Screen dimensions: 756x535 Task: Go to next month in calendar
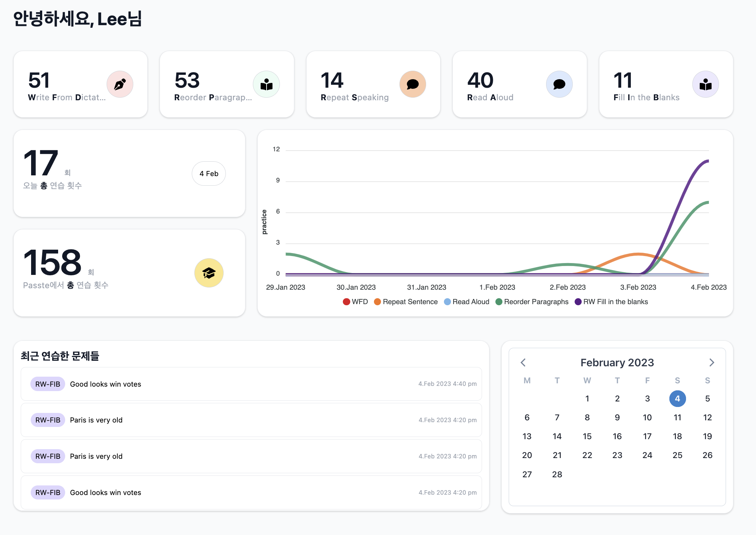click(711, 363)
